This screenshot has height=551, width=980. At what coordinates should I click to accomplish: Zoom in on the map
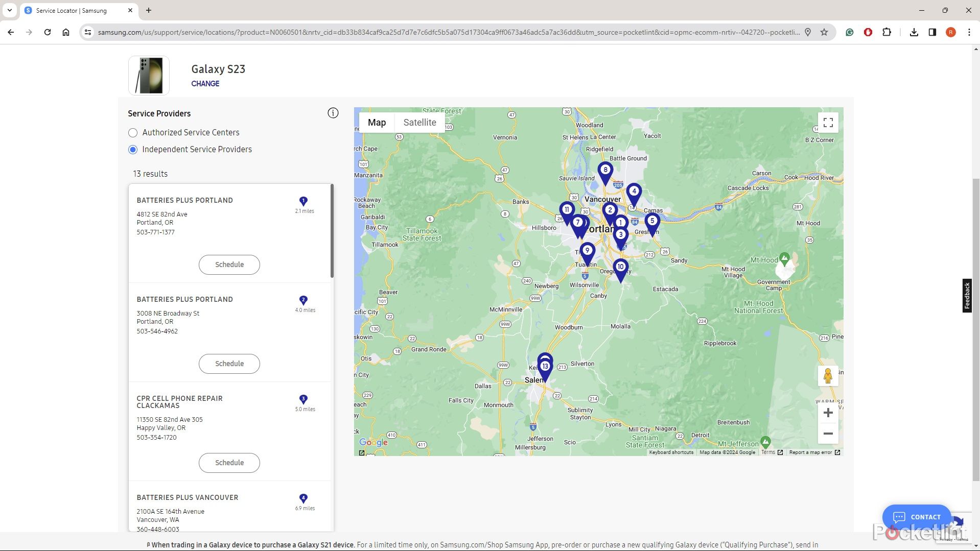pos(828,413)
